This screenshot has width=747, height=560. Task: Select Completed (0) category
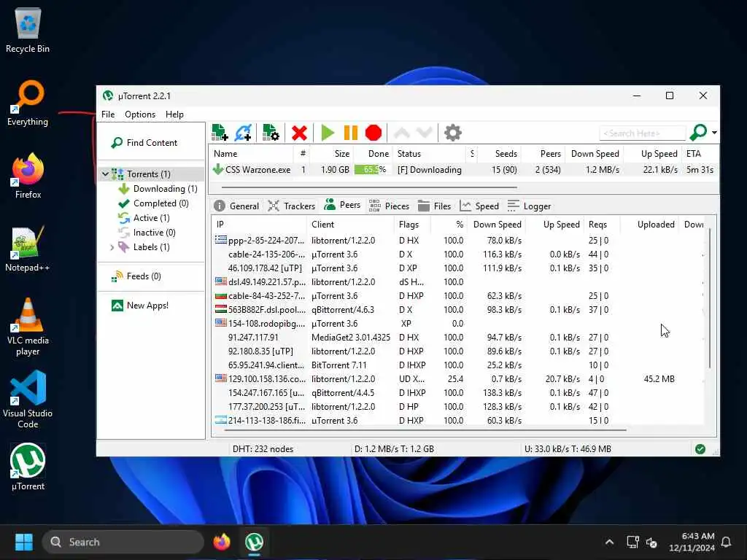pyautogui.click(x=153, y=203)
